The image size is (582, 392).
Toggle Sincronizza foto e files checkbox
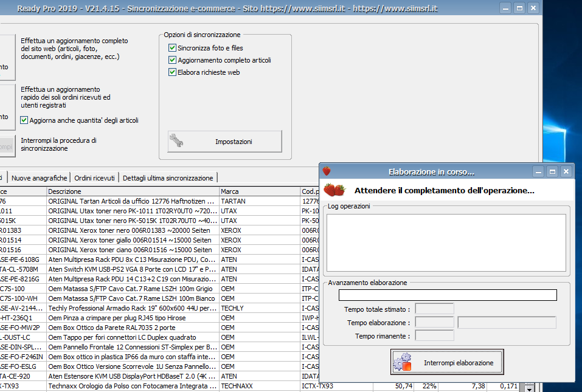click(x=172, y=48)
